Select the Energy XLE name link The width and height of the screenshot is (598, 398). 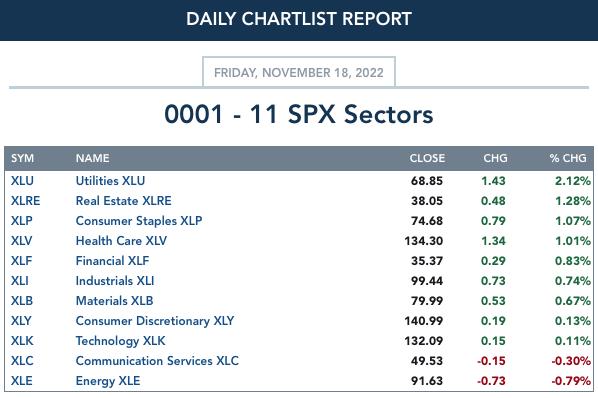click(108, 381)
